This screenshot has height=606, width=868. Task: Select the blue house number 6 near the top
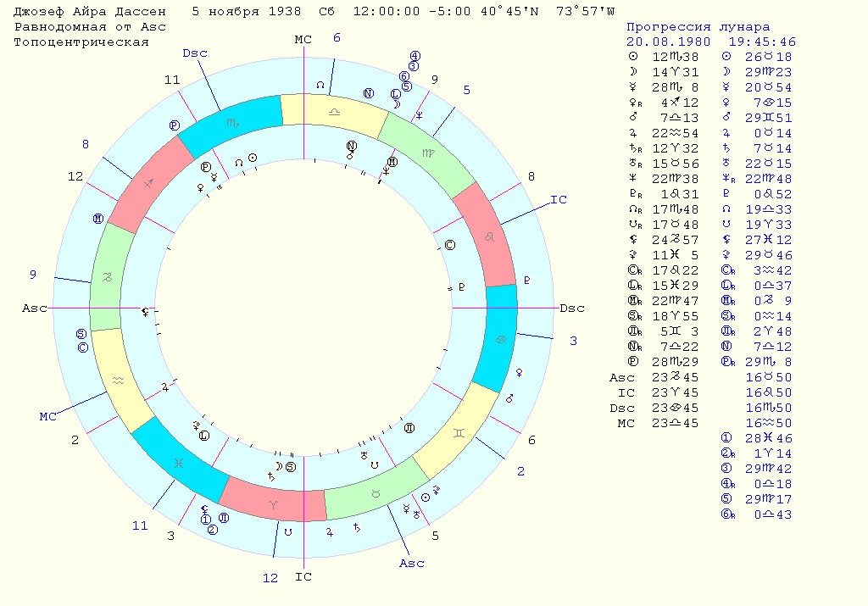coord(337,37)
